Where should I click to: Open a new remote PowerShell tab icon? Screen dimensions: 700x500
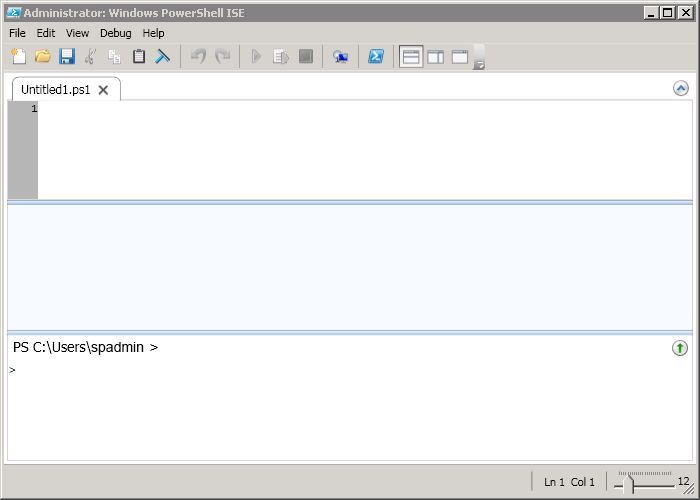pyautogui.click(x=340, y=56)
